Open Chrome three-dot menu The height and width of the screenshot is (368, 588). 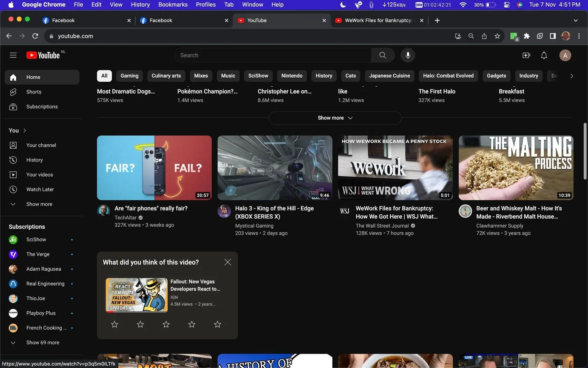[x=579, y=36]
